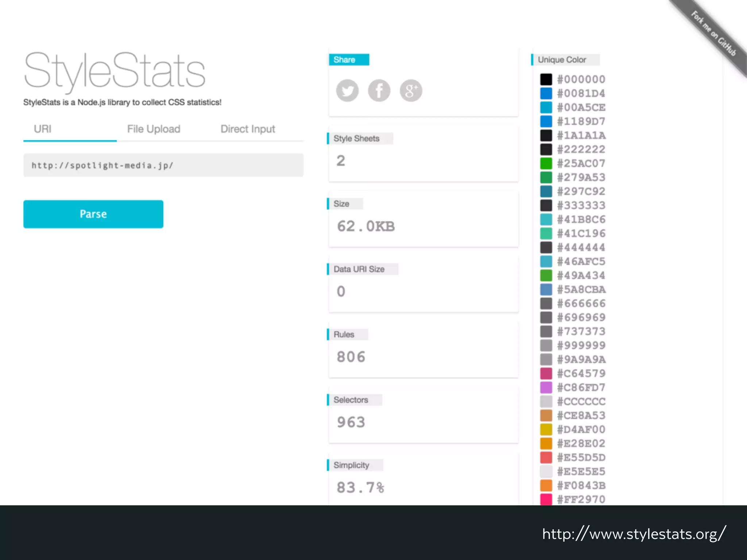Click the URI input field
This screenshot has height=560, width=747.
(x=163, y=165)
